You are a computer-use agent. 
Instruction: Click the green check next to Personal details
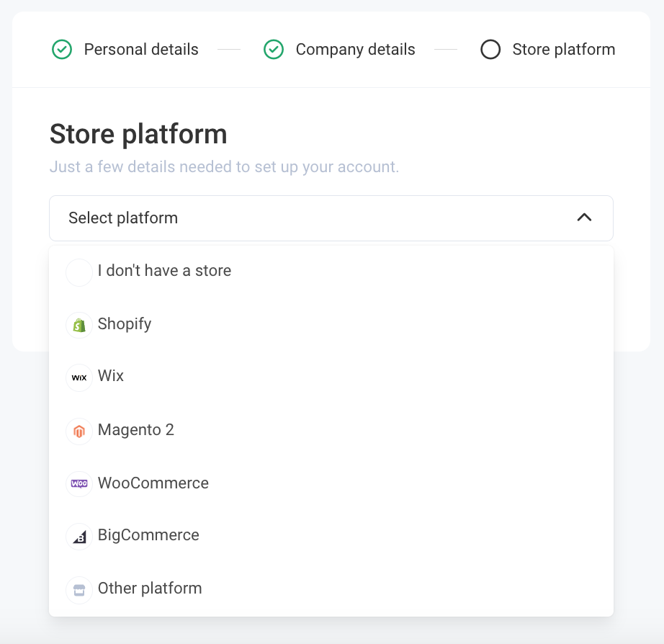coord(62,49)
